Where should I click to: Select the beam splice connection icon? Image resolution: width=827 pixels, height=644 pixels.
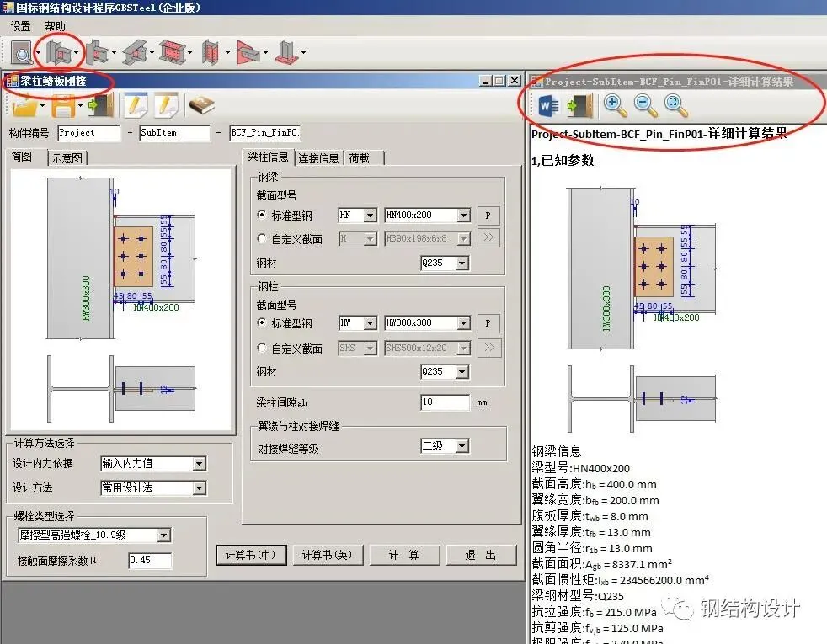tap(173, 53)
